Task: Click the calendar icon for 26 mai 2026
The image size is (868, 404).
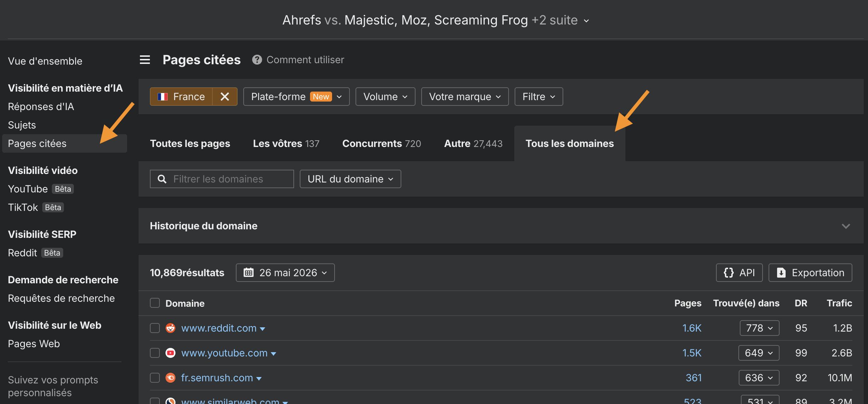Action: 249,273
